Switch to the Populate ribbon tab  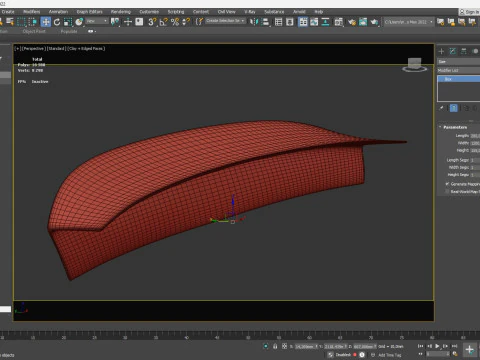tap(69, 31)
